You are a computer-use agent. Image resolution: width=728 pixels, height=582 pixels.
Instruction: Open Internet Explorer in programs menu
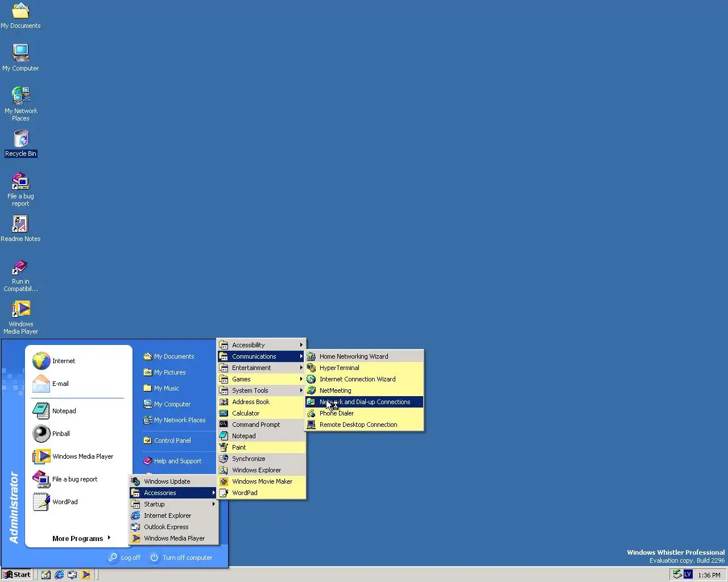point(173,516)
